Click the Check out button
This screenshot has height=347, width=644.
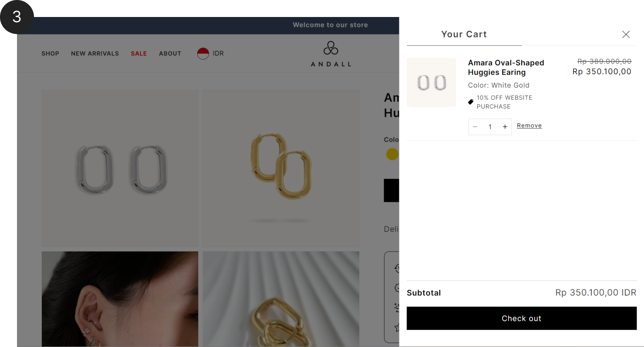[x=522, y=318]
